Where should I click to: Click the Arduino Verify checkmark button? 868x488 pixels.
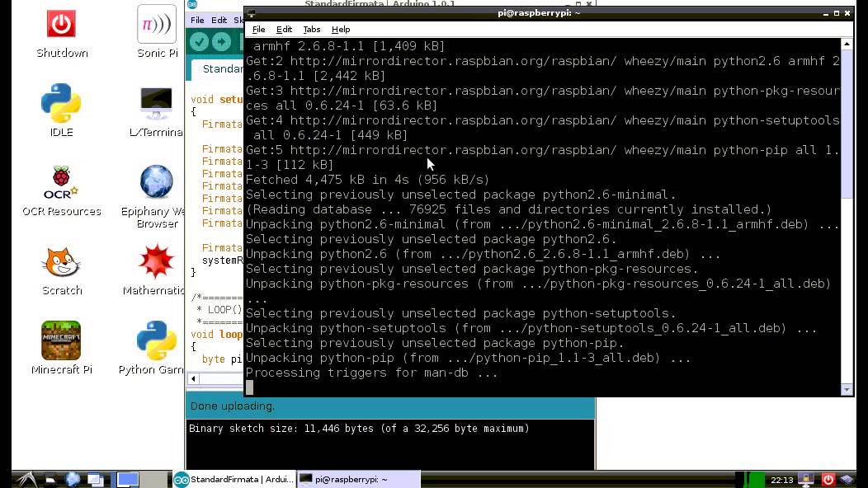click(x=200, y=42)
